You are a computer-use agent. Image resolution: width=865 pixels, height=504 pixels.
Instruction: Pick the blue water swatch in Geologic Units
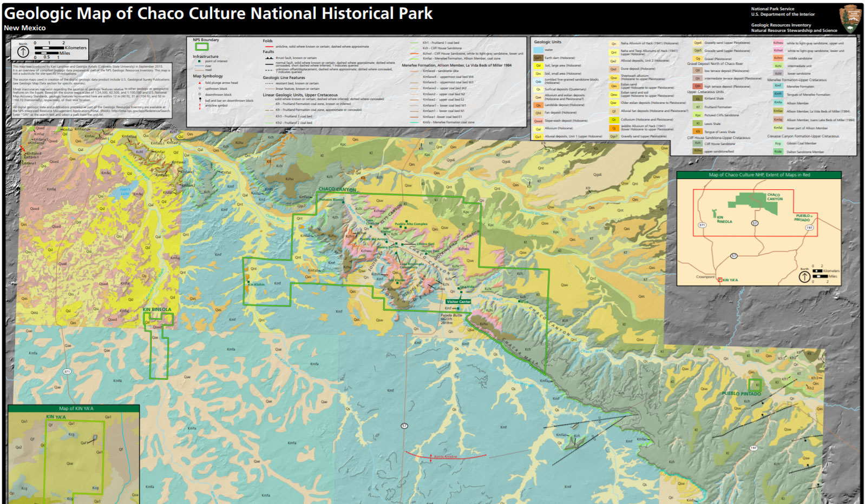point(538,50)
